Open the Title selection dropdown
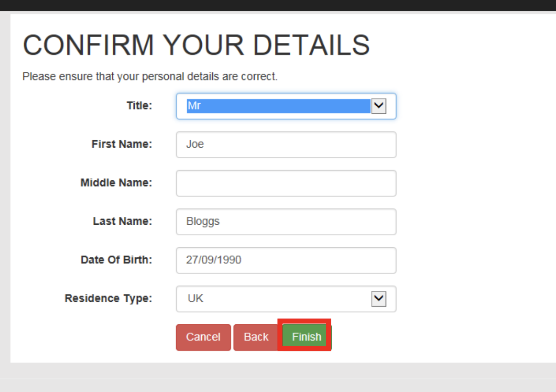 point(286,106)
